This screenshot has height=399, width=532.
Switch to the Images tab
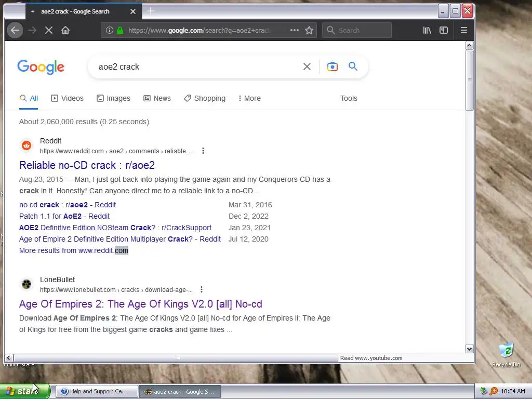coord(113,98)
